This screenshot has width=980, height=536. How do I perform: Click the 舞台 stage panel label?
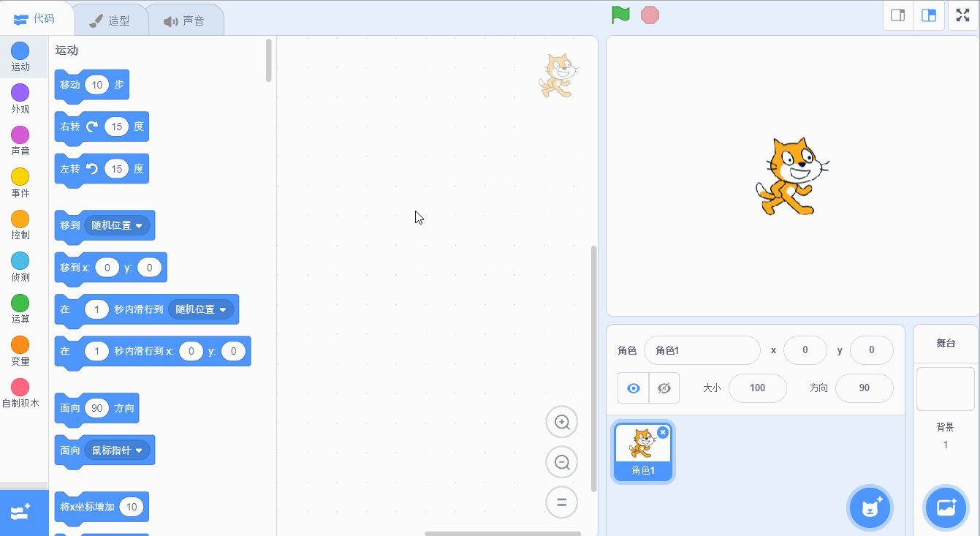click(x=946, y=343)
